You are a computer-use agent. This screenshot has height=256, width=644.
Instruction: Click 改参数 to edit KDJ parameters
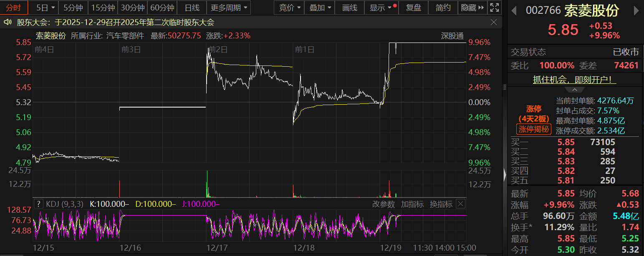click(x=383, y=204)
